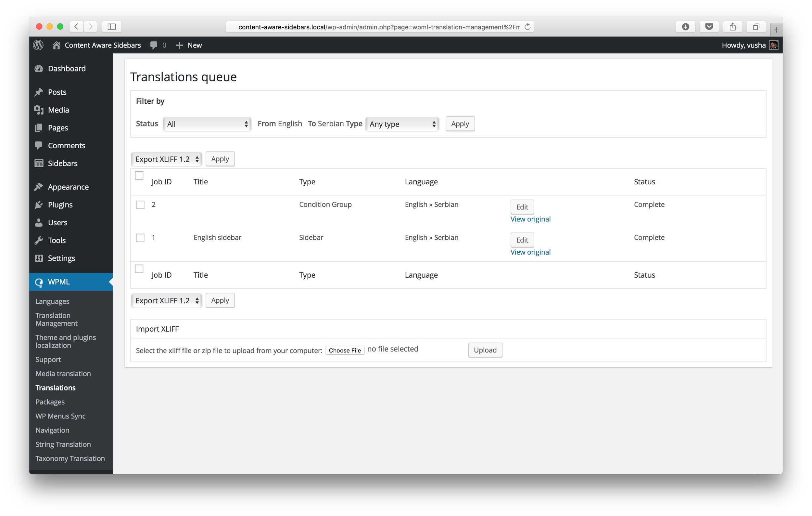Open the Safari downloads icon
This screenshot has width=812, height=516.
[x=685, y=27]
